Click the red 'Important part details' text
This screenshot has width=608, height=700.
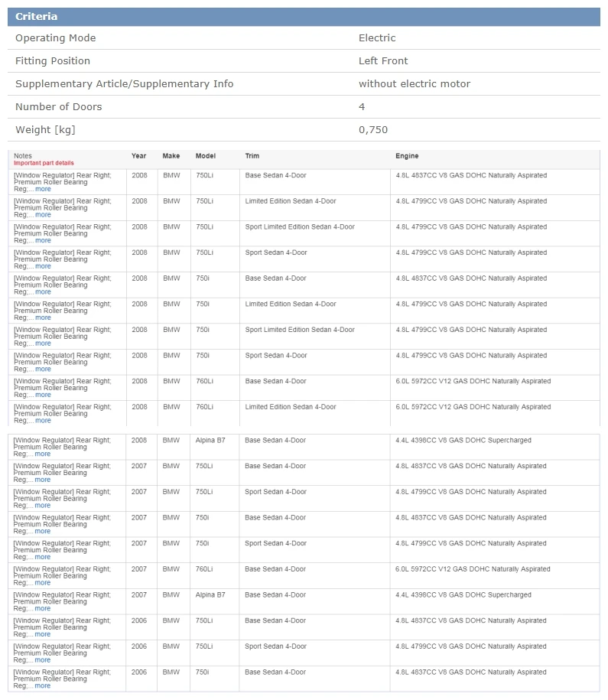(44, 164)
